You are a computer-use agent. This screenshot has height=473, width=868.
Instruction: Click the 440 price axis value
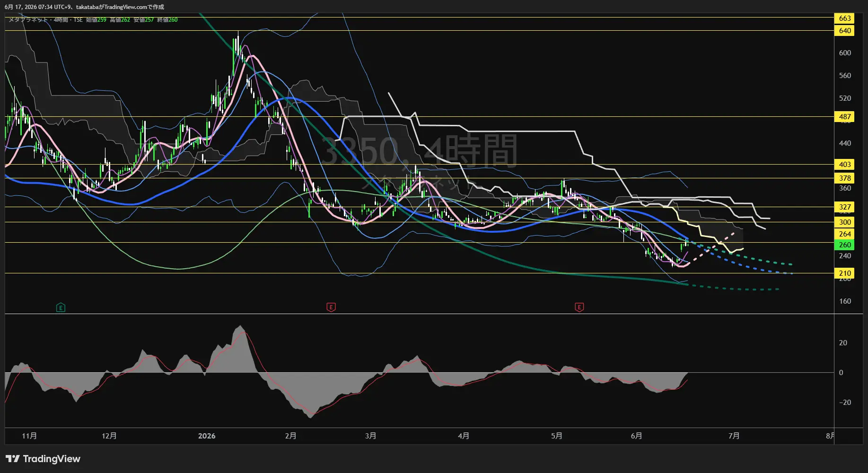[x=845, y=143]
